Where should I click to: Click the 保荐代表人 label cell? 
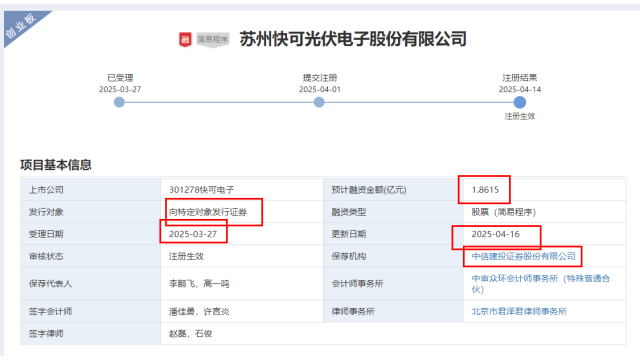coord(91,284)
